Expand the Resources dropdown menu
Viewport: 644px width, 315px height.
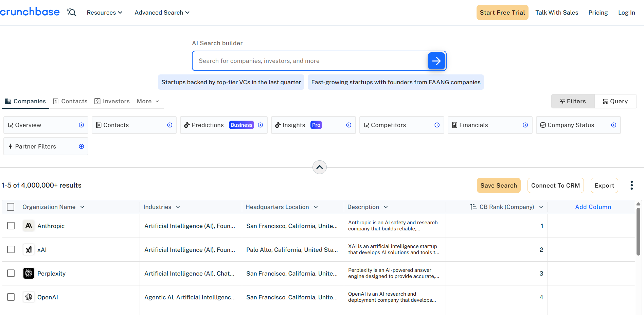coord(105,13)
